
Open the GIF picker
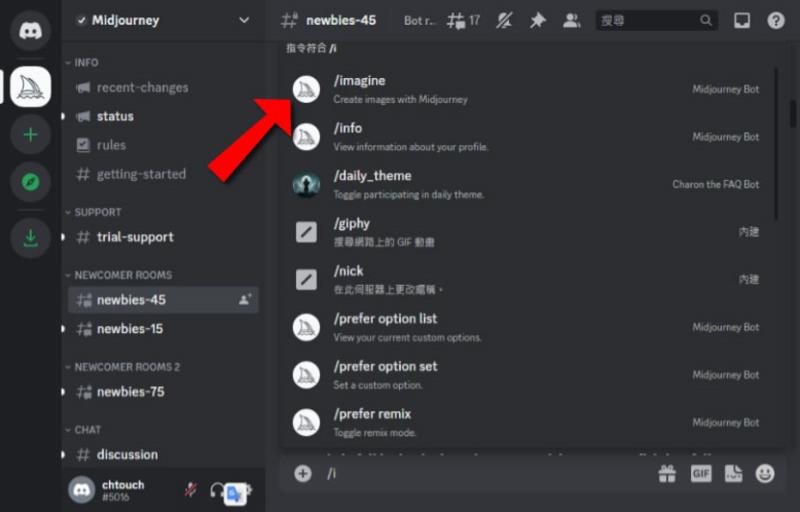pos(701,474)
